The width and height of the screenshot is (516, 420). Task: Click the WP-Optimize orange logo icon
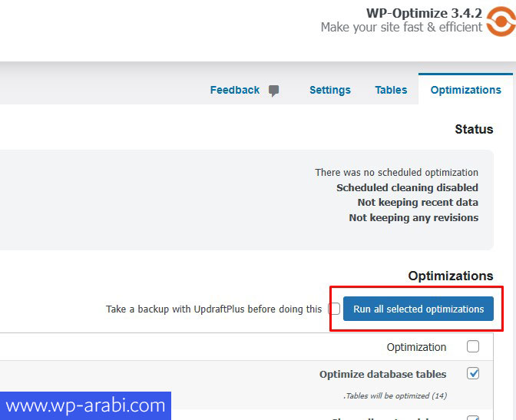(x=501, y=21)
